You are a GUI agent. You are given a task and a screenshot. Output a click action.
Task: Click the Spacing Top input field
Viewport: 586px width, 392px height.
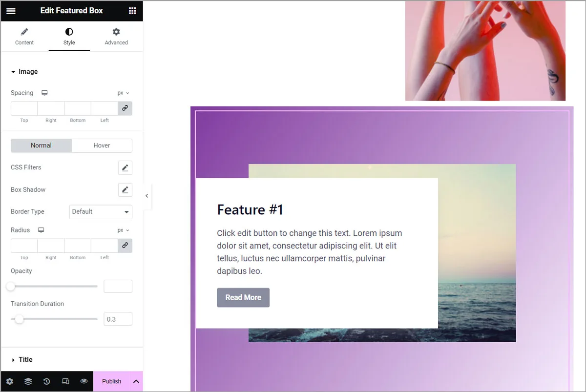(24, 108)
